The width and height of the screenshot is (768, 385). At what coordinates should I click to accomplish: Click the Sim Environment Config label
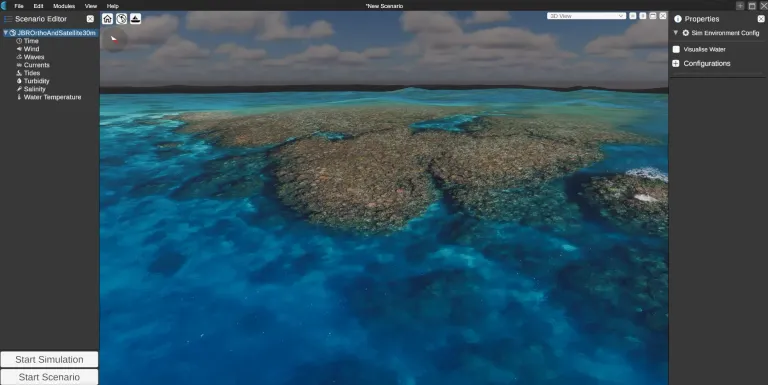coord(725,33)
